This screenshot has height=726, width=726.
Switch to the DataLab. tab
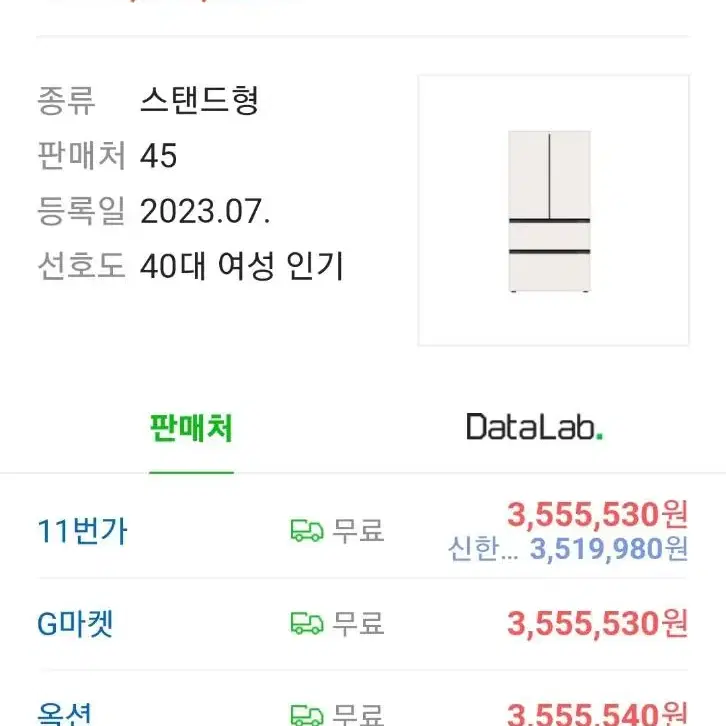coord(535,426)
